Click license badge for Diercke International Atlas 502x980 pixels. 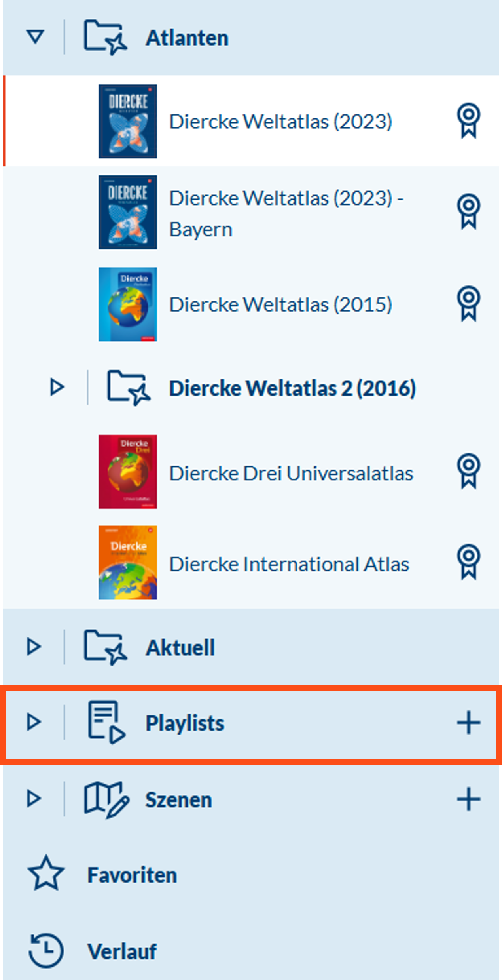[468, 562]
